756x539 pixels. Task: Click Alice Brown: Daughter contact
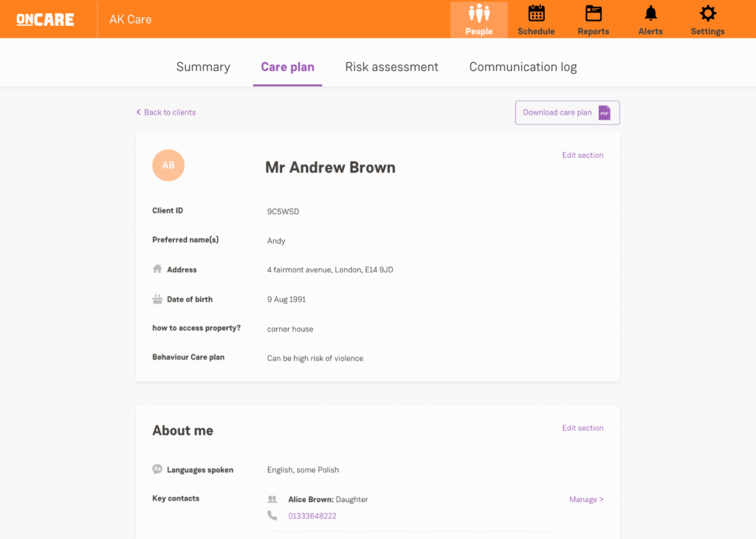(x=328, y=499)
